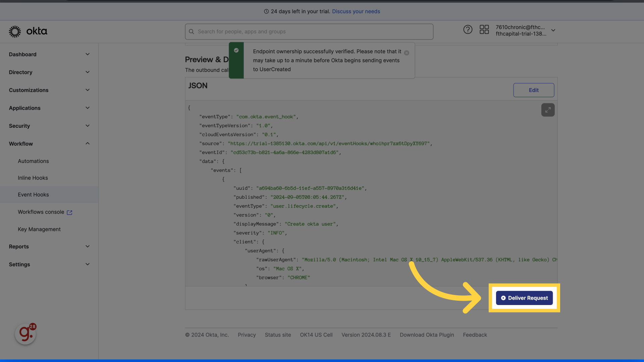644x362 pixels.
Task: Select the Reports sidebar item label
Action: click(x=19, y=246)
